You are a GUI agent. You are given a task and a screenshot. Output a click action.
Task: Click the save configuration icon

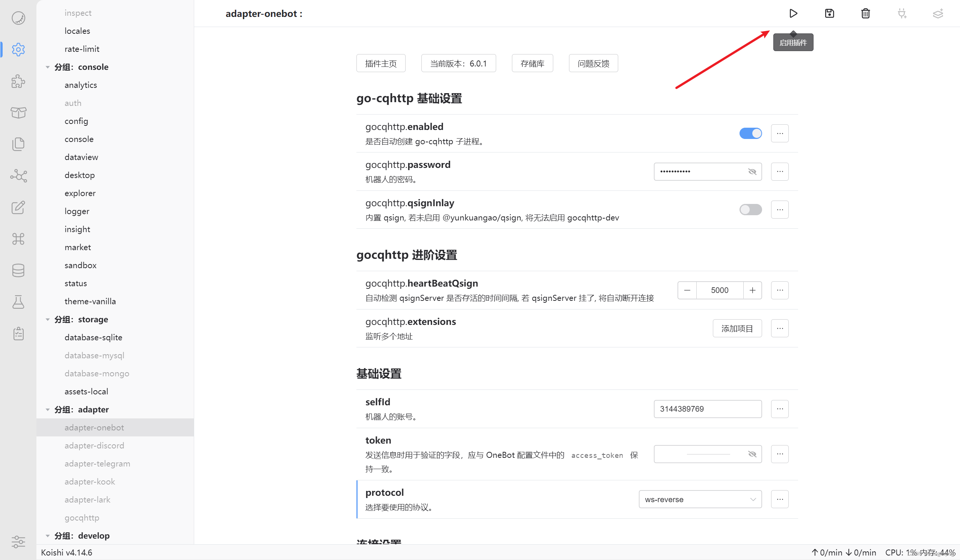pyautogui.click(x=829, y=14)
